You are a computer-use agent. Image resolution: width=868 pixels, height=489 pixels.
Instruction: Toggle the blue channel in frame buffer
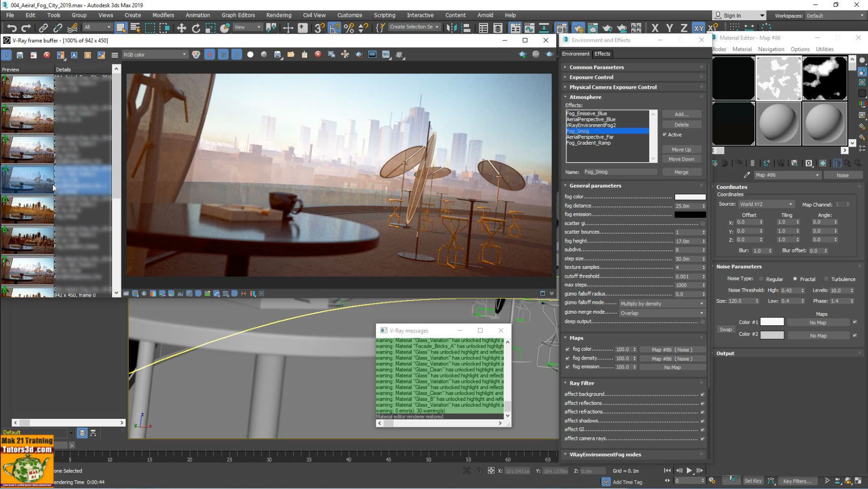237,55
